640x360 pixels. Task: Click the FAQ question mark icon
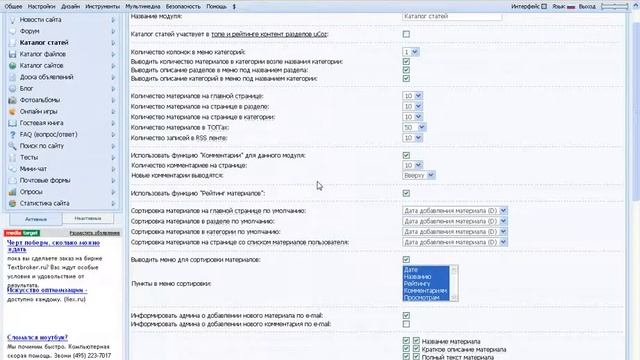(13, 134)
